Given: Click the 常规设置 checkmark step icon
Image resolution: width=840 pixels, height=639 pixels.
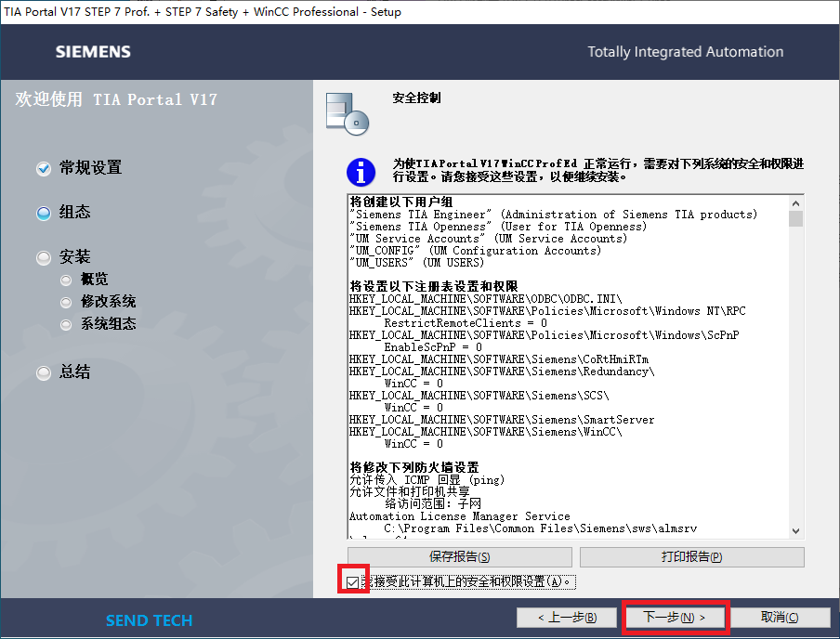Looking at the screenshot, I should click(44, 168).
